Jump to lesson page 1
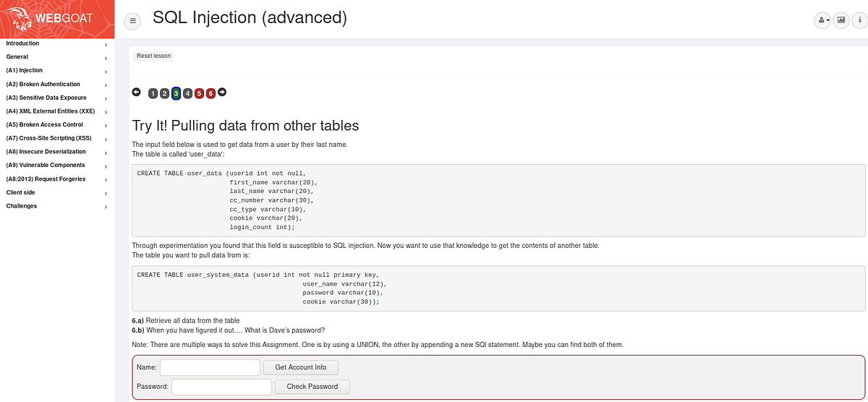This screenshot has height=402, width=868. (153, 93)
